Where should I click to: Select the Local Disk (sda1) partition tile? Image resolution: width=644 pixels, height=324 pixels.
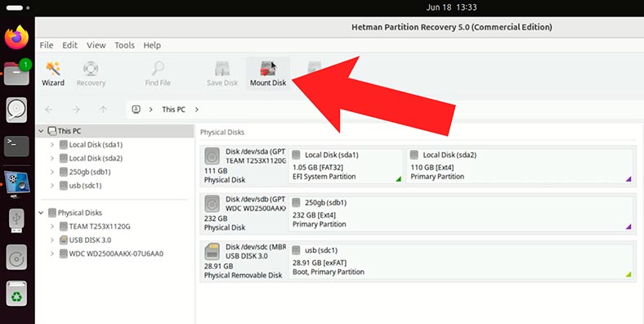[x=346, y=166]
